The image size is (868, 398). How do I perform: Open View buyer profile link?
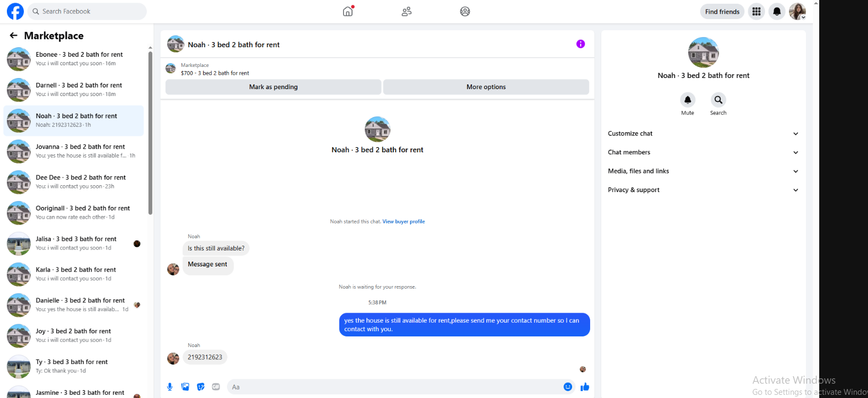coord(404,222)
